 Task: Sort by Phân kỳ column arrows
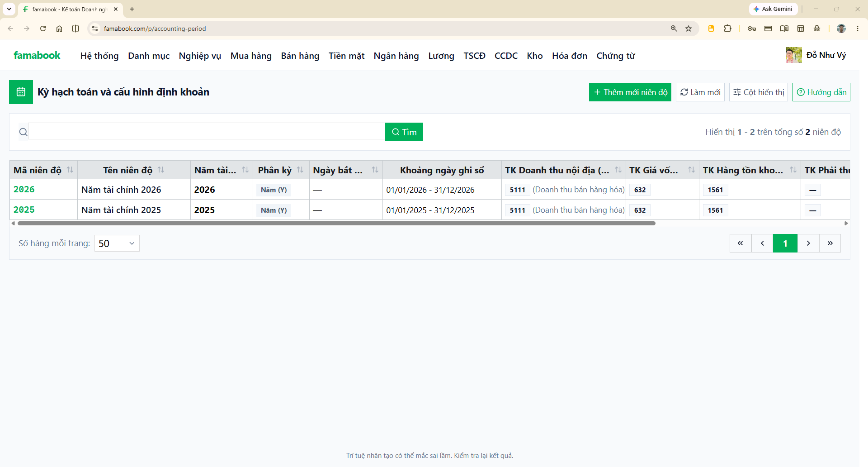point(300,170)
